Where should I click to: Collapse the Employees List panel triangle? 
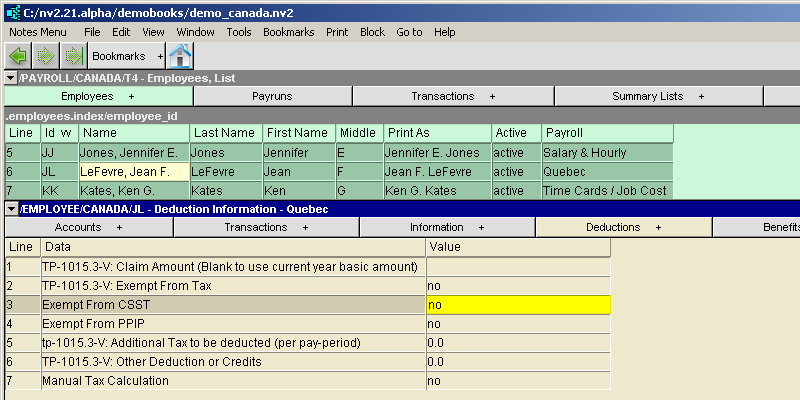[10, 78]
